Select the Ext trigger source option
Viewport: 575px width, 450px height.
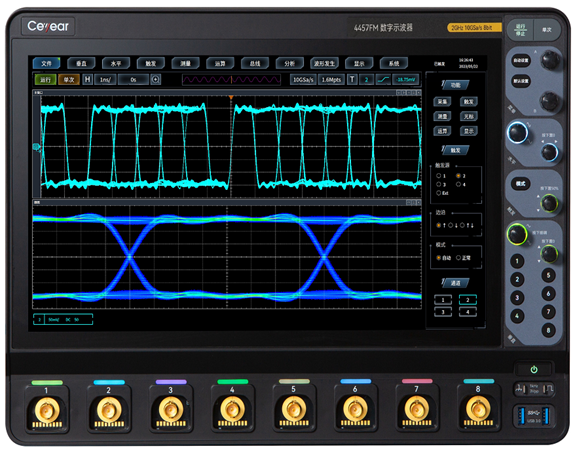(x=442, y=193)
